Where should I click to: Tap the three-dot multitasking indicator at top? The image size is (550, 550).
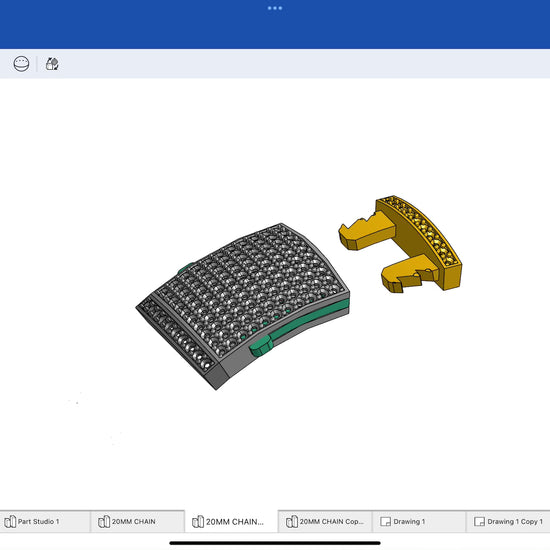275,8
